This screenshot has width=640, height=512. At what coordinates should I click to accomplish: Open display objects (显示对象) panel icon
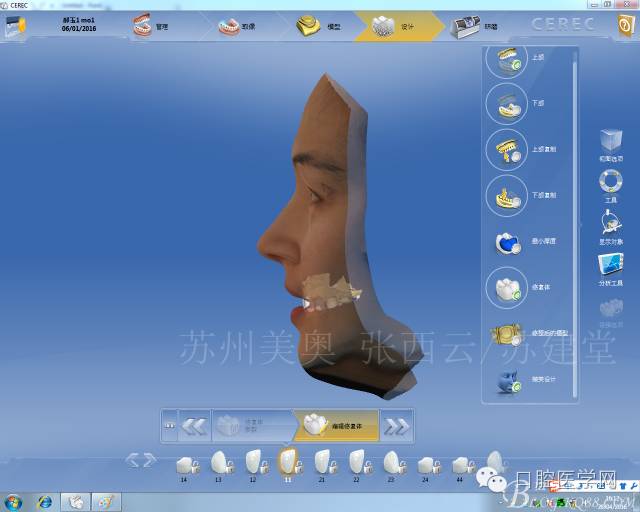point(610,224)
